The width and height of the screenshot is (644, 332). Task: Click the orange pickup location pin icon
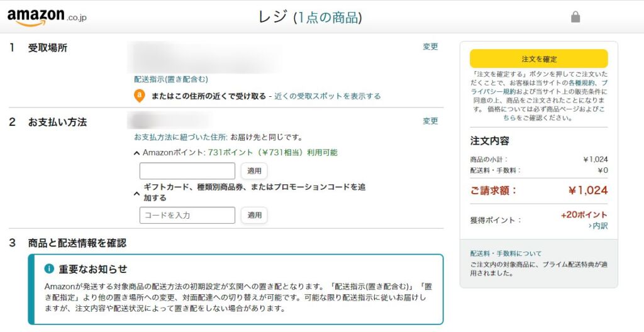coord(140,96)
